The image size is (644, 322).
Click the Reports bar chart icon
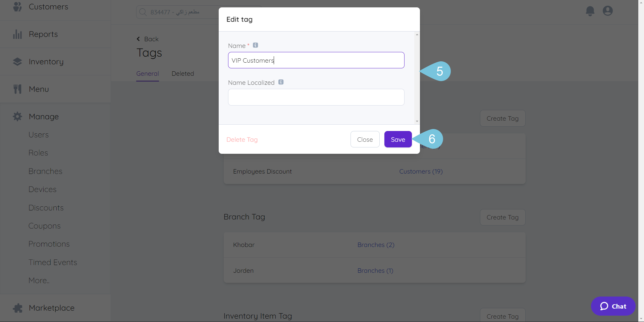click(x=17, y=34)
